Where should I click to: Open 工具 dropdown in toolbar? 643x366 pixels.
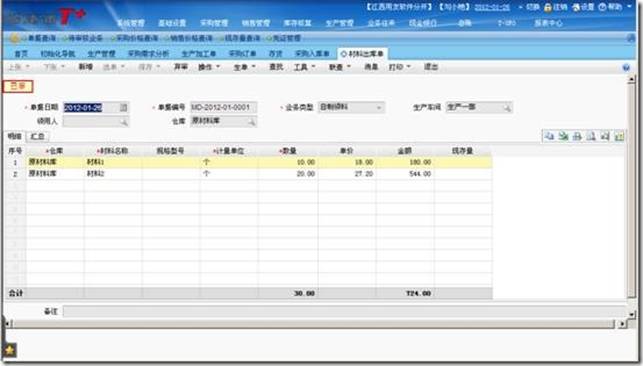pyautogui.click(x=304, y=67)
